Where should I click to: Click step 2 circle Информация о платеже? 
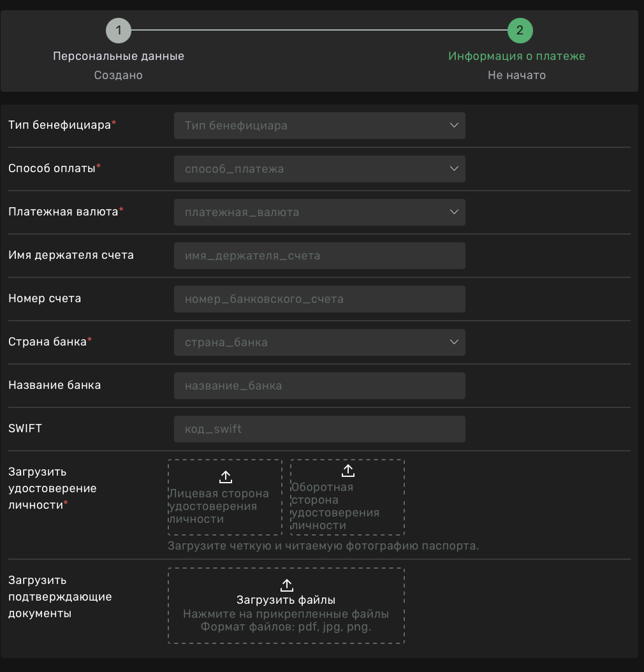(x=520, y=31)
